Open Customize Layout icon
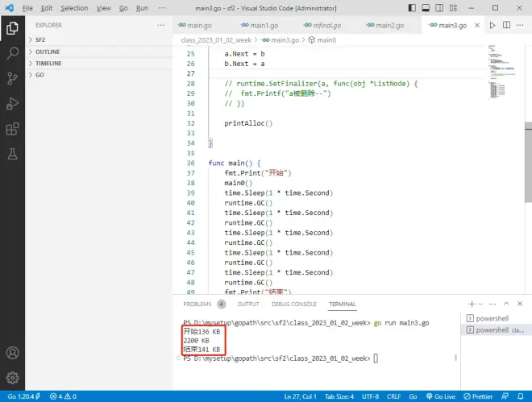This screenshot has height=402, width=532. (x=453, y=8)
